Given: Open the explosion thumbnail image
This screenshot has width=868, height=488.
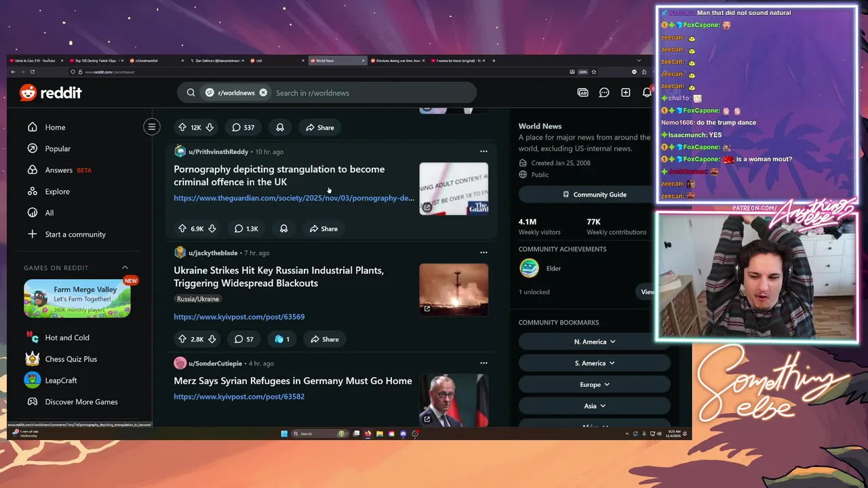Looking at the screenshot, I should (454, 289).
